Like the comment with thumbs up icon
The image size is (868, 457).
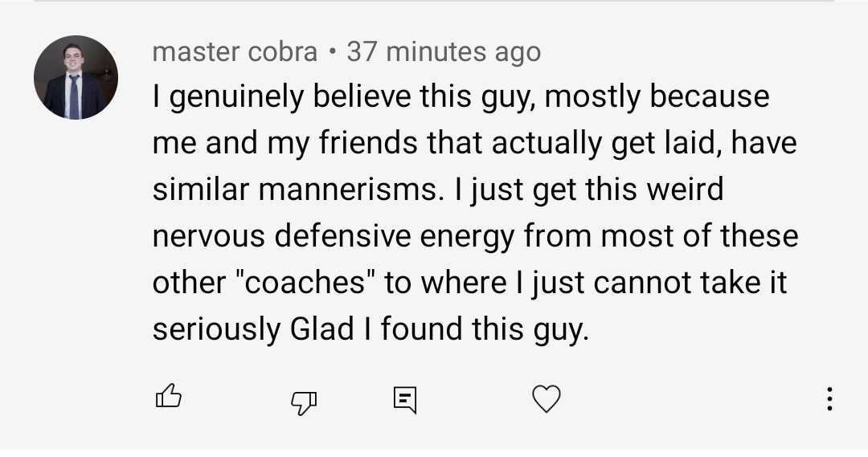(168, 398)
